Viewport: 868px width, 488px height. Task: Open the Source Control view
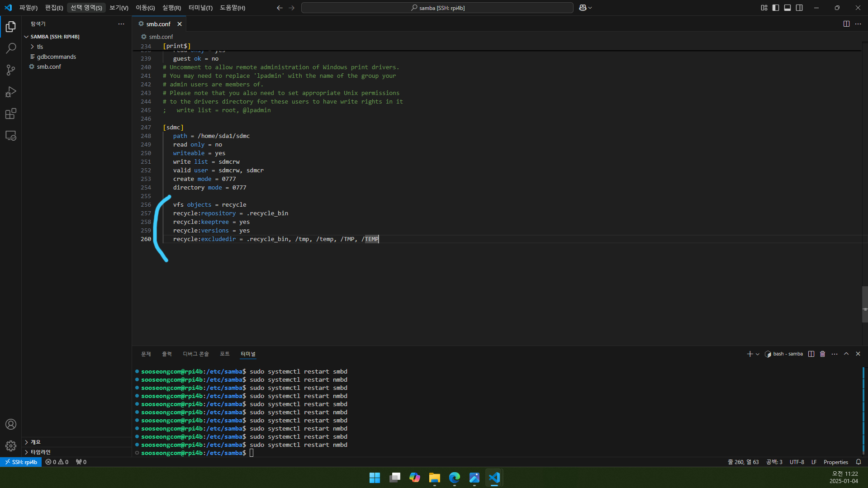click(x=11, y=70)
